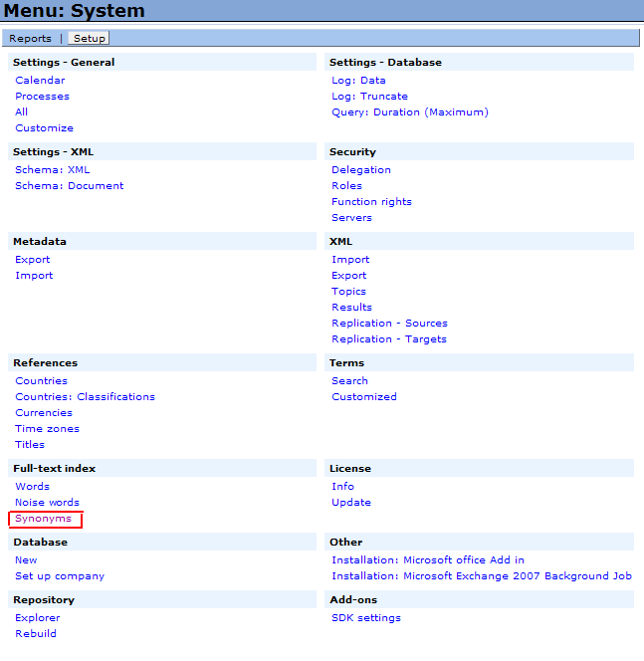
Task: Open the Noise words link
Action: coord(47,503)
